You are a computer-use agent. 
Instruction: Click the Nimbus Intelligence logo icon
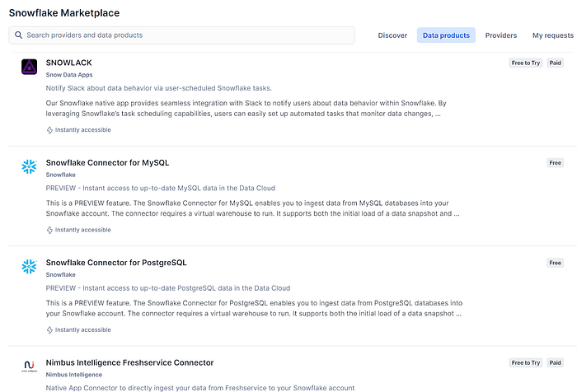[x=30, y=367]
